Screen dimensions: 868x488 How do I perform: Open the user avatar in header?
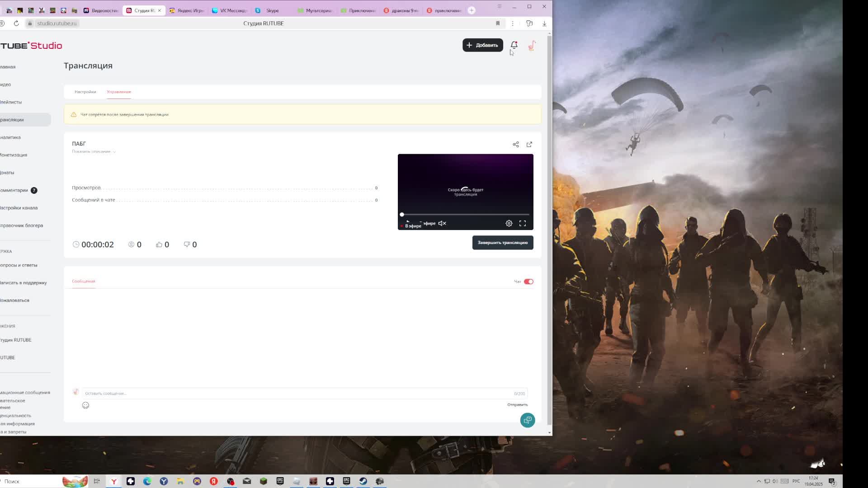[532, 45]
